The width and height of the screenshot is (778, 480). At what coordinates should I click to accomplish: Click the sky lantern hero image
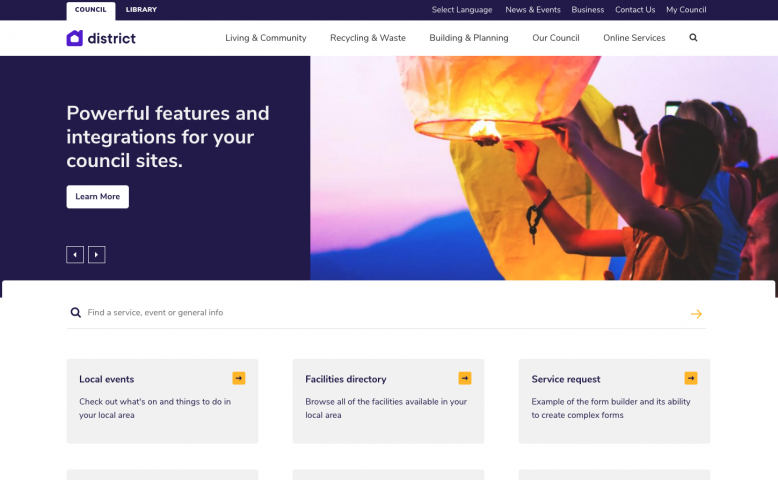tap(544, 168)
